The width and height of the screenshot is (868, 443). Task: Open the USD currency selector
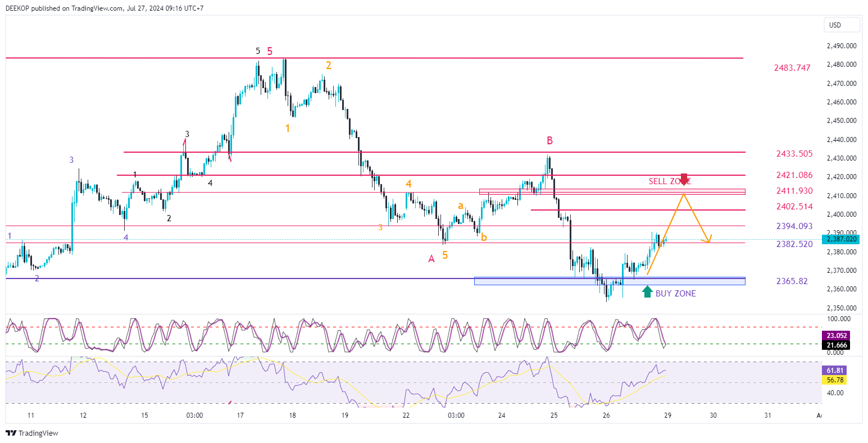[x=842, y=25]
